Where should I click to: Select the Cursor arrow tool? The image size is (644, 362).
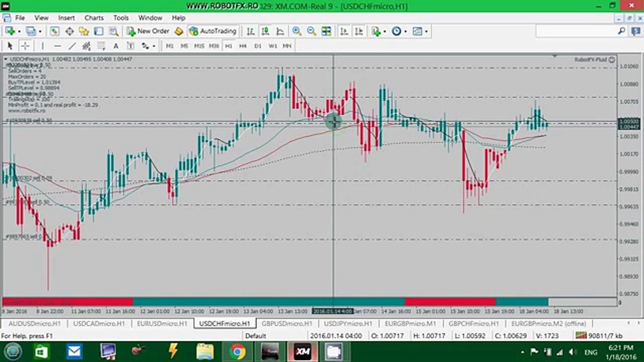(10, 46)
